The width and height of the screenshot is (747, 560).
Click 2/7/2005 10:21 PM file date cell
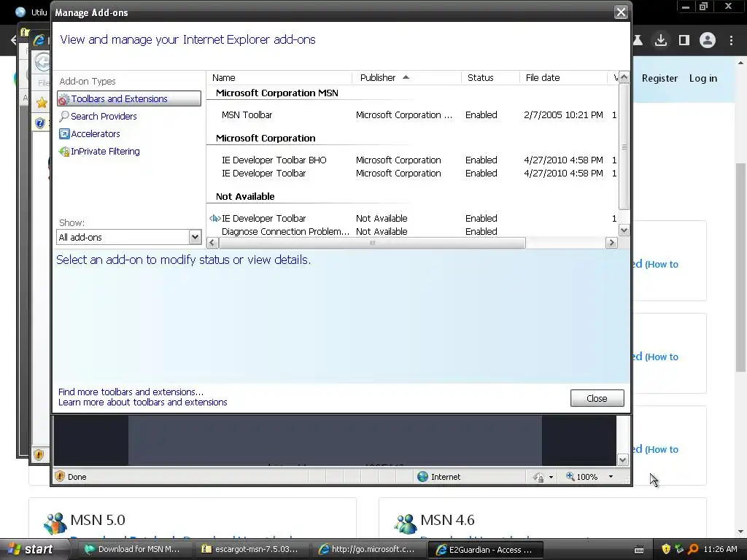pyautogui.click(x=563, y=114)
